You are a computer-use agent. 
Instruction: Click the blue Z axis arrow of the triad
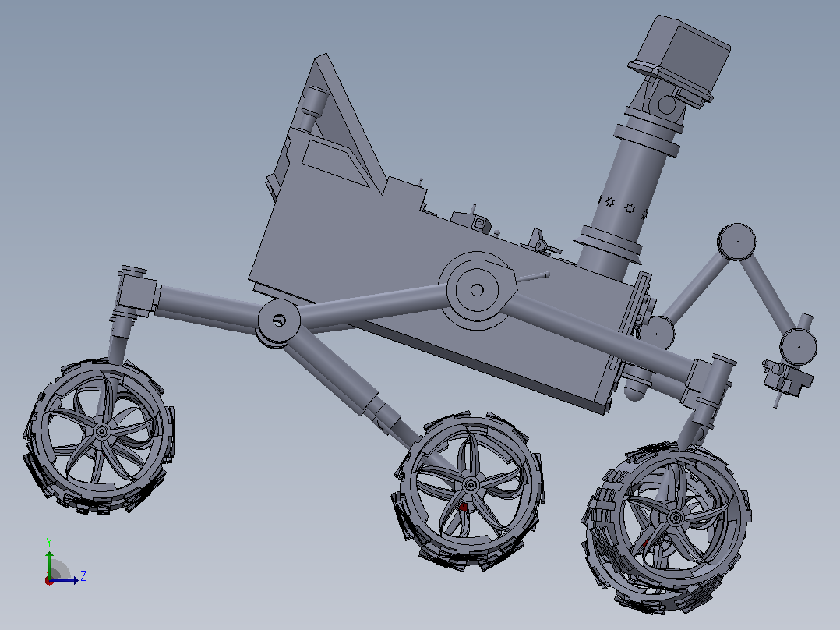65,580
